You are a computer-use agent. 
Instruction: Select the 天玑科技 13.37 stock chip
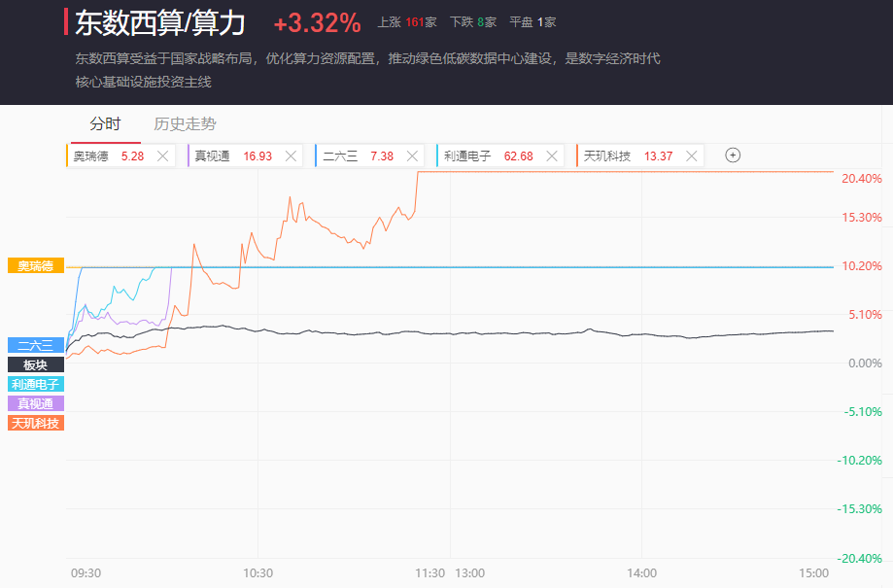tap(622, 156)
